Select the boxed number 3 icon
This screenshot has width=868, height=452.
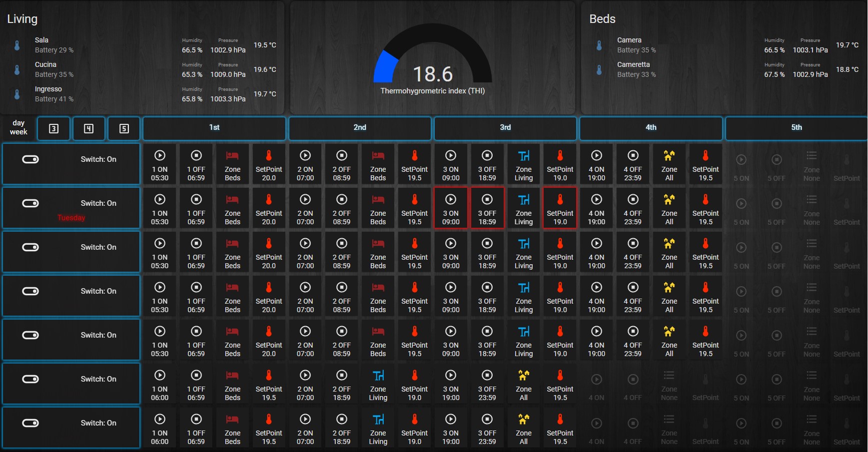tap(53, 129)
